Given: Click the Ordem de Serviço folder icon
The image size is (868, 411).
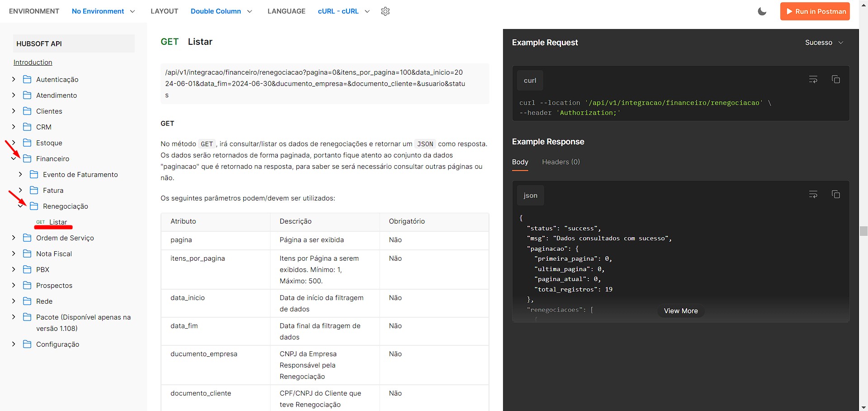Looking at the screenshot, I should (27, 238).
